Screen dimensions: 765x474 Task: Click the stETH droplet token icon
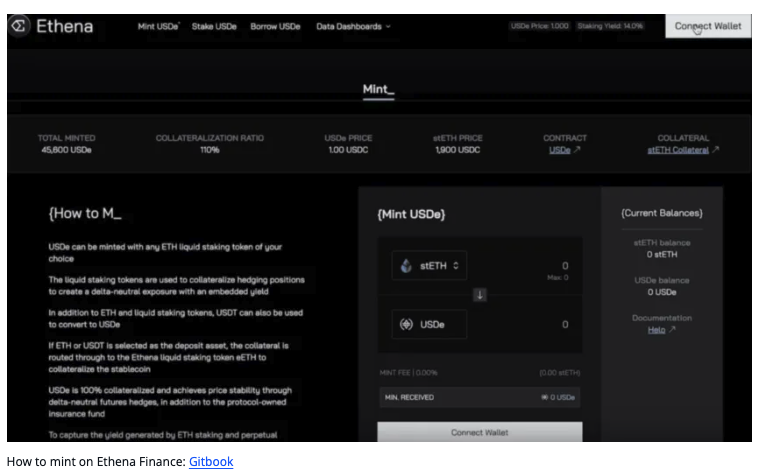point(406,266)
